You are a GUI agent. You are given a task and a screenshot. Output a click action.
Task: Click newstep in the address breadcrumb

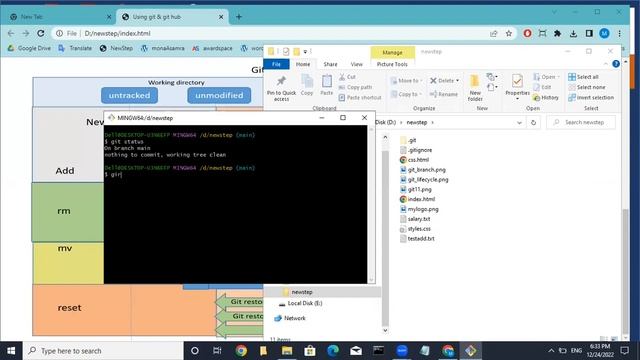pos(417,122)
